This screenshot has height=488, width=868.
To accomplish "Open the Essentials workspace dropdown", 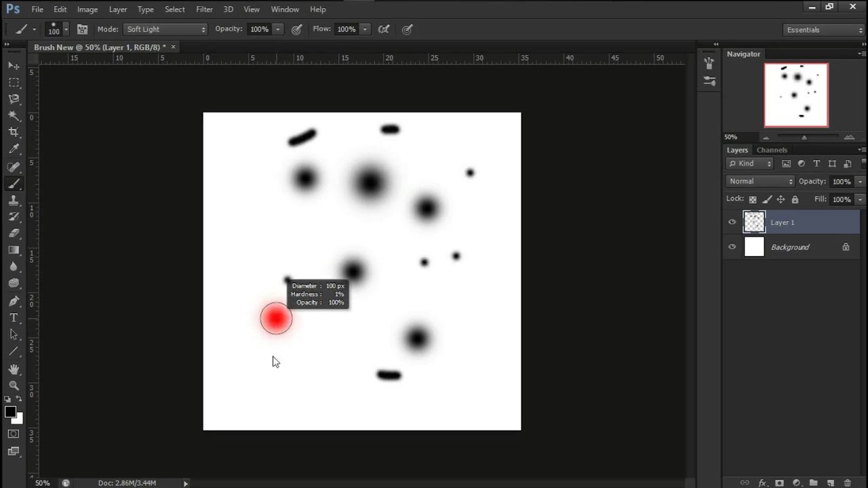I will pyautogui.click(x=824, y=30).
